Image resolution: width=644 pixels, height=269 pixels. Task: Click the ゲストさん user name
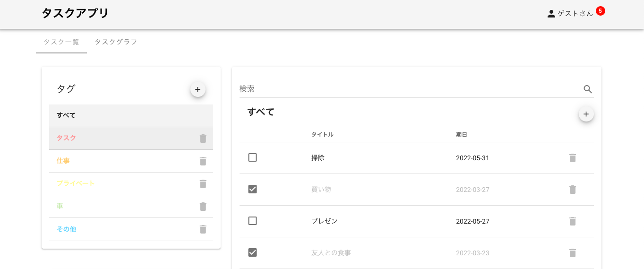(575, 14)
